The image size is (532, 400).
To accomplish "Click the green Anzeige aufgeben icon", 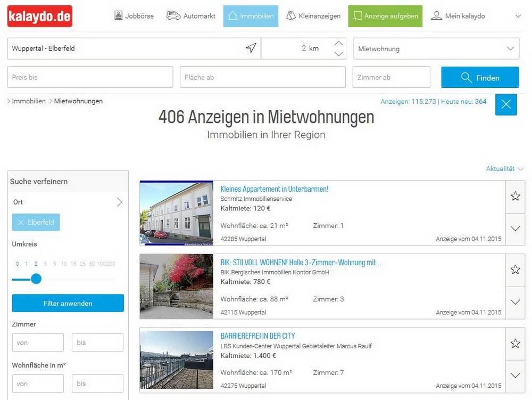I will tap(358, 16).
